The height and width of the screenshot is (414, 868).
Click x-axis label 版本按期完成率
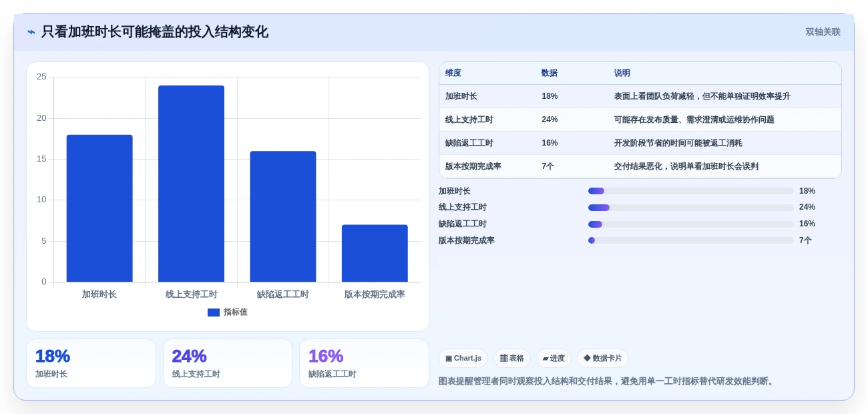pos(375,294)
